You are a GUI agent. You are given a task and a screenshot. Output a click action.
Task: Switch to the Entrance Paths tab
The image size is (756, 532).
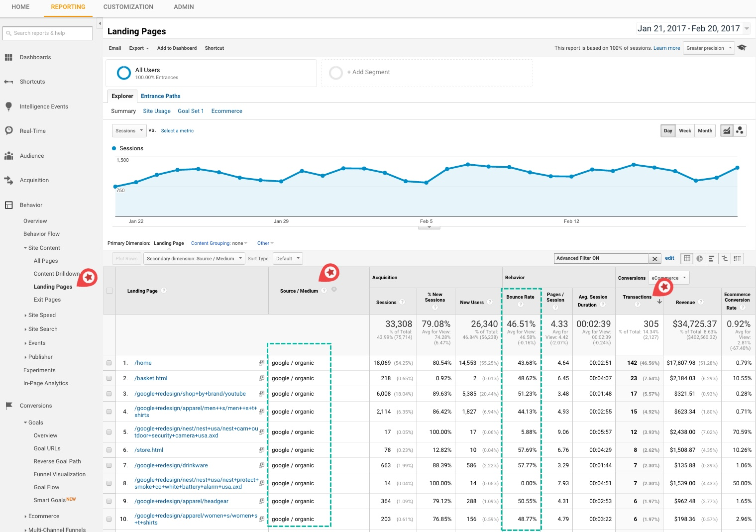pos(160,96)
